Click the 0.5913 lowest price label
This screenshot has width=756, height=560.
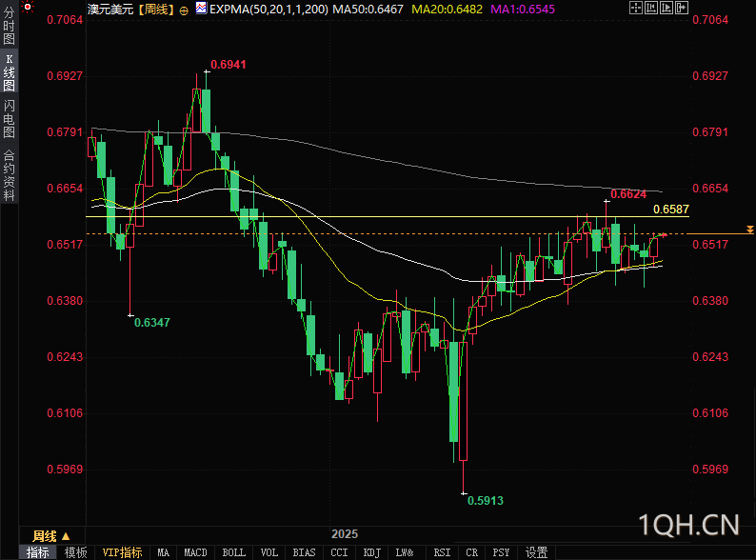tap(486, 501)
